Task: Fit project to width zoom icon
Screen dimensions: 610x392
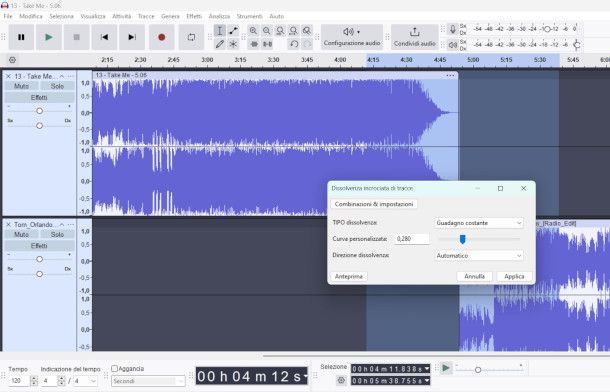Action: [x=293, y=31]
